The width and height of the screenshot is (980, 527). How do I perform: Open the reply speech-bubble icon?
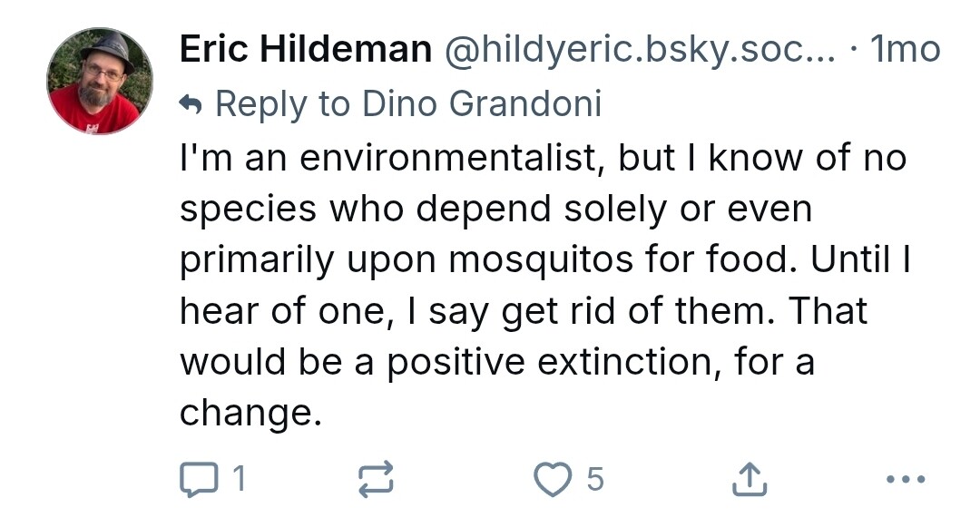pos(199,479)
